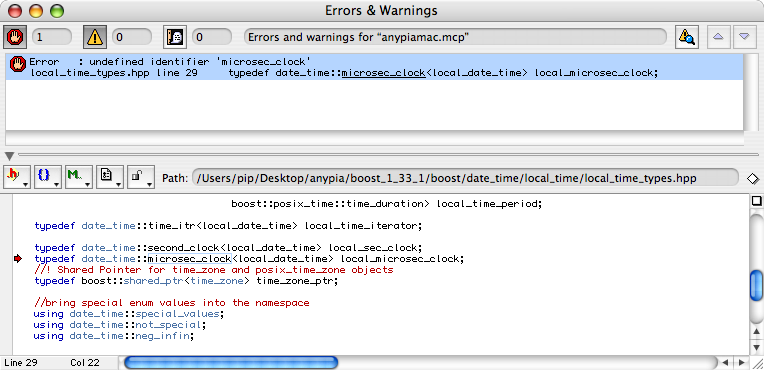Screen dimensions: 764x370
Task: Select the undefined identifier 'microsec_clock' error row
Action: pos(374,67)
